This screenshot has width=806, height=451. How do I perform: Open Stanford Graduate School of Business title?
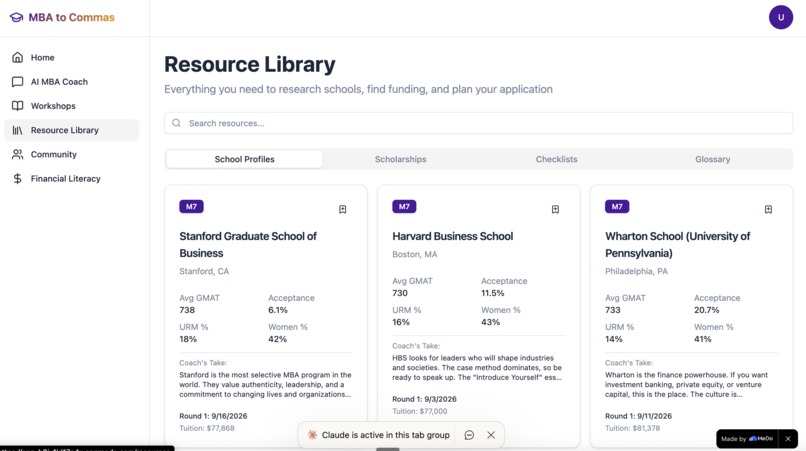click(x=248, y=245)
